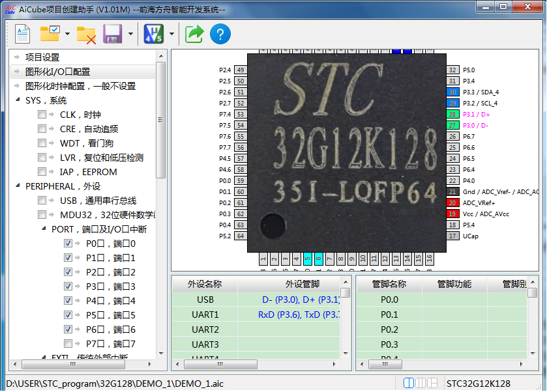Screen dimensions: 547x392
Task: Click pin 59 box for P0.0
Action: coord(241,180)
